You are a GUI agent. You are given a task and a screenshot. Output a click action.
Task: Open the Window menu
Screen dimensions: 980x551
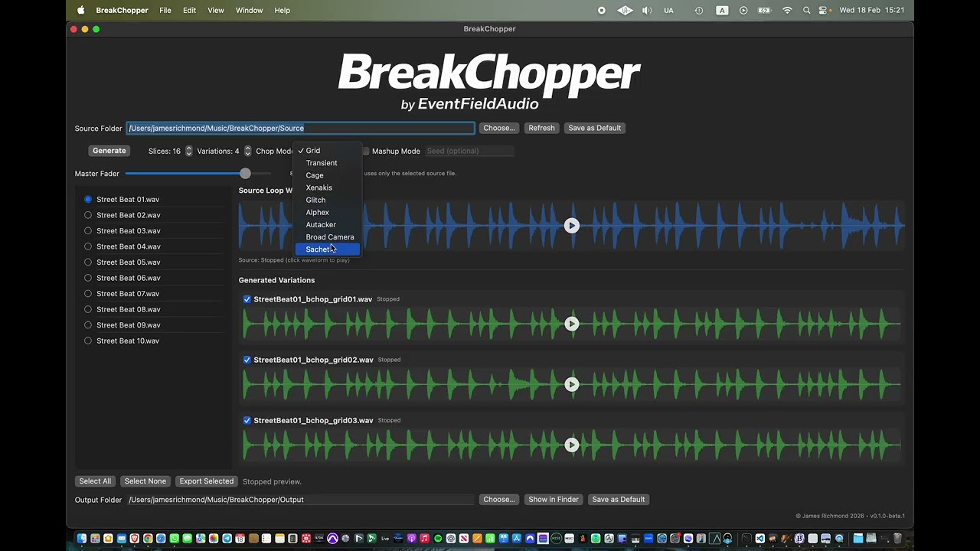[249, 11]
